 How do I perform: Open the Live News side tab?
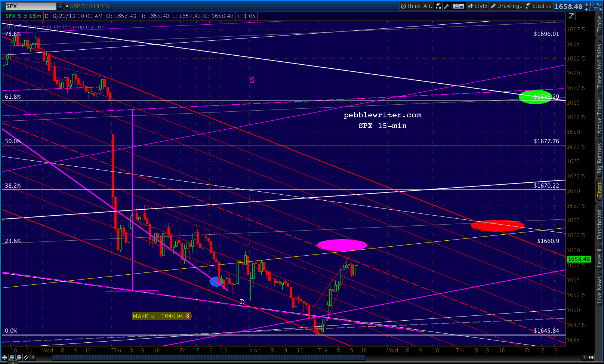tap(600, 289)
